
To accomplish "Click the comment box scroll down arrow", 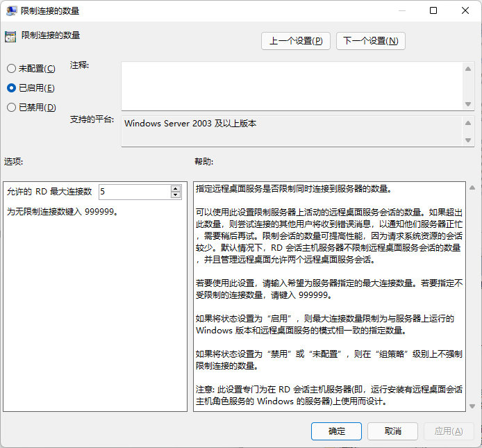I will coord(468,104).
